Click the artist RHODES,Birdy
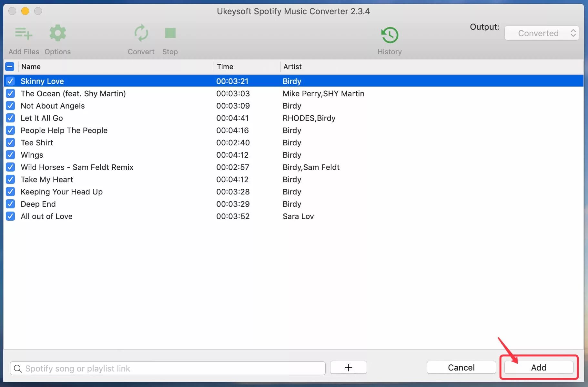Viewport: 588px width, 387px height. (x=309, y=118)
